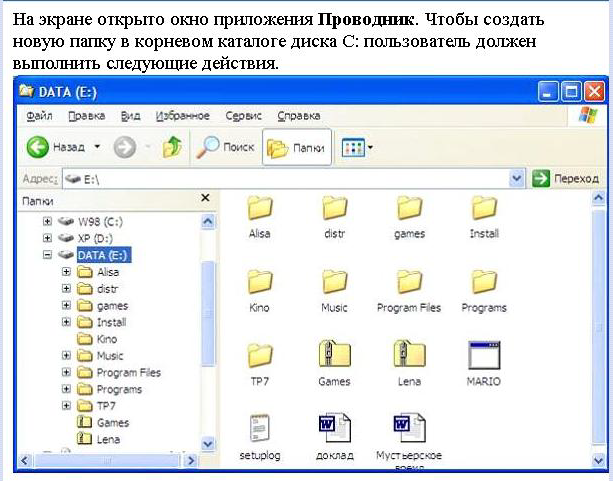
Task: Expand the Programs folder in tree
Action: coord(66,389)
